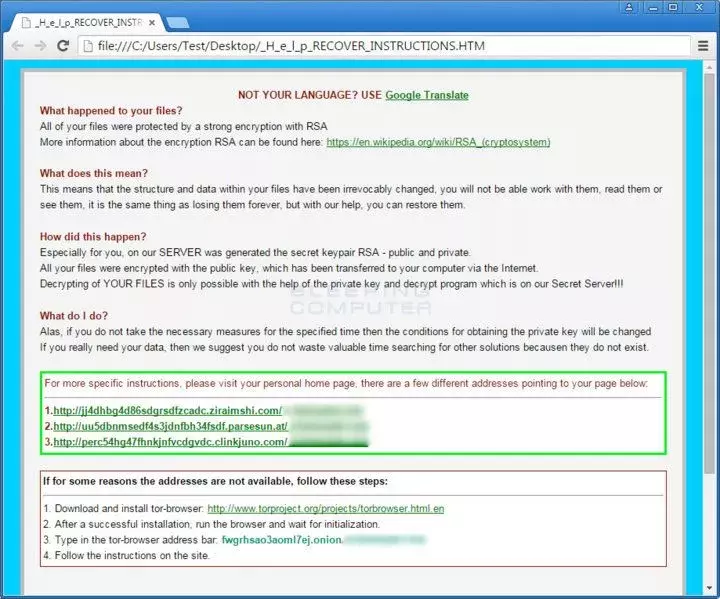Click the page file icon in address bar
This screenshot has width=720, height=599.
[x=88, y=46]
